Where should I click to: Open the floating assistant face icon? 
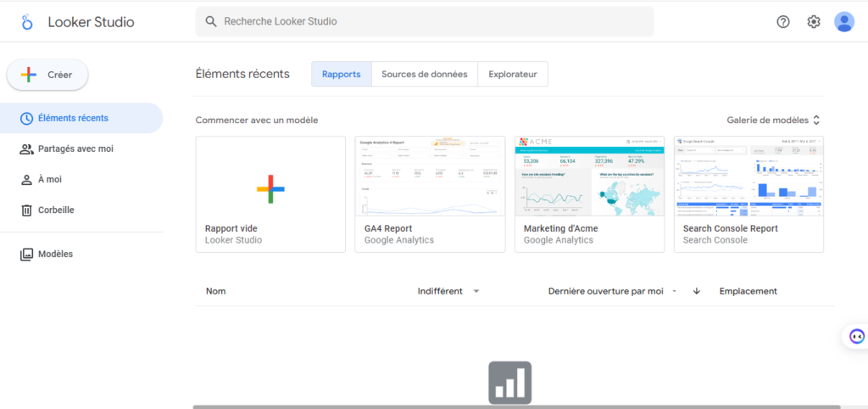856,336
